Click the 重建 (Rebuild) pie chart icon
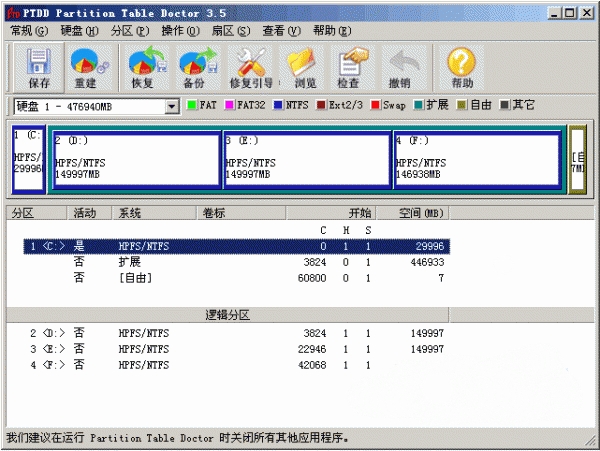This screenshot has width=600, height=451. point(90,67)
